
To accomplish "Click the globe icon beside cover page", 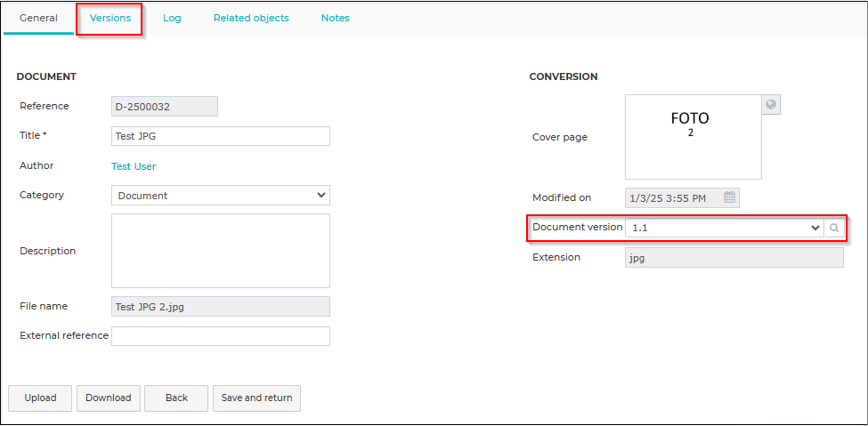I will tap(771, 105).
